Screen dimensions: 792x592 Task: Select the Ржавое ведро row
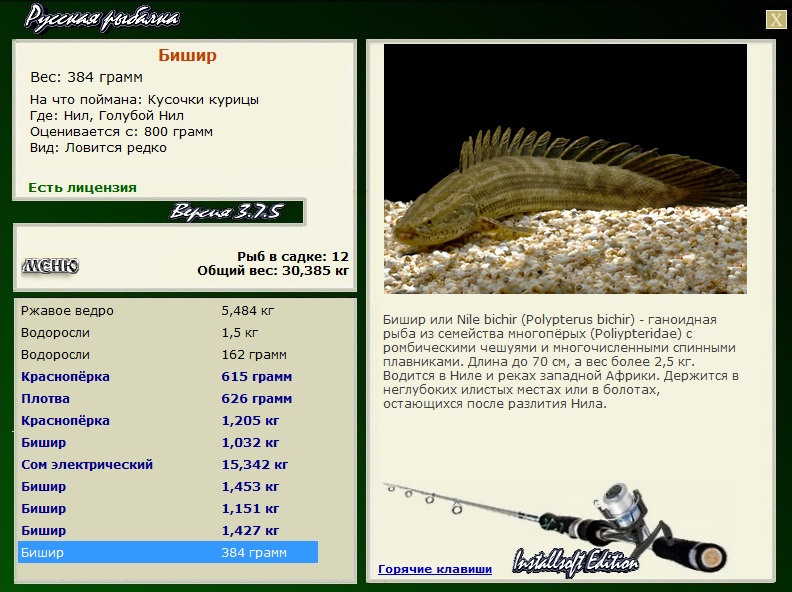pos(168,311)
